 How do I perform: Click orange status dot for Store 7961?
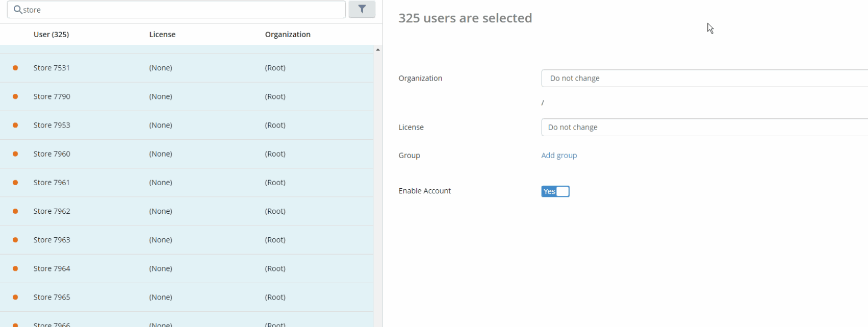15,183
